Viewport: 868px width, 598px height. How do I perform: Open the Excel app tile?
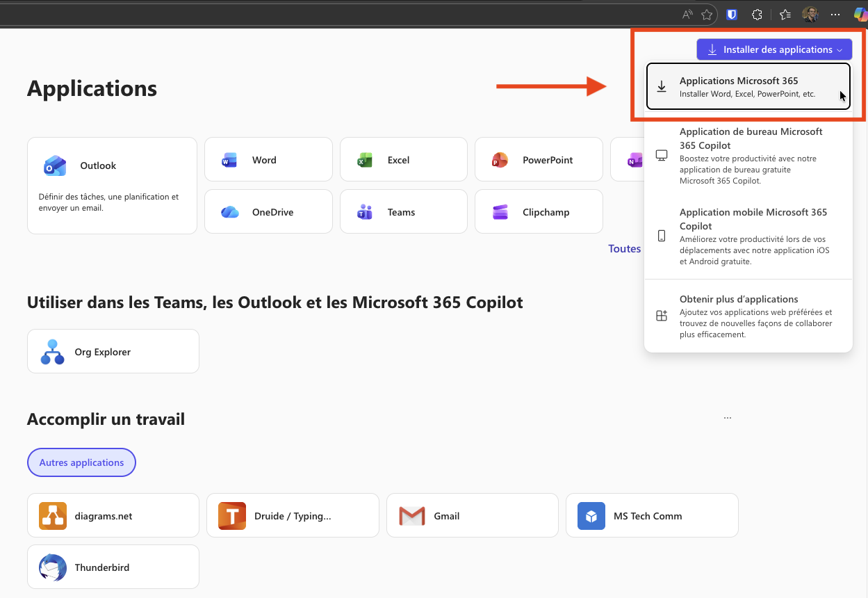pyautogui.click(x=403, y=159)
